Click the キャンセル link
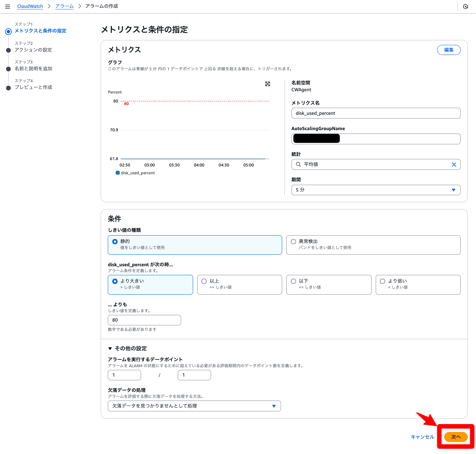The width and height of the screenshot is (476, 454). [x=422, y=437]
